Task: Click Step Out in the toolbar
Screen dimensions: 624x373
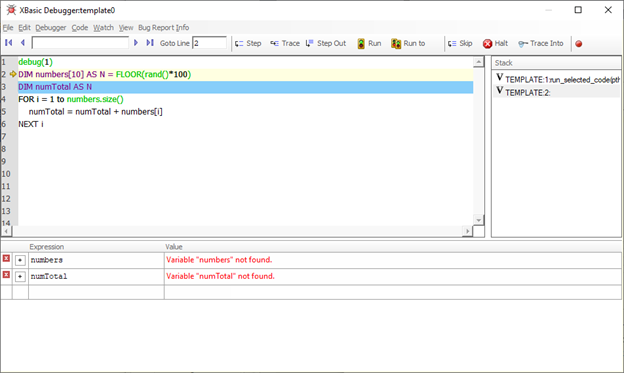Action: [326, 43]
